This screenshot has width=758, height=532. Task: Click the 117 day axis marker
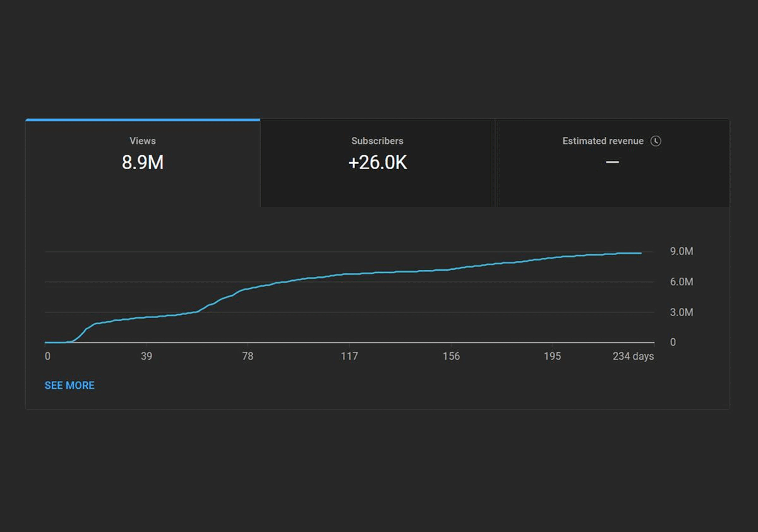tap(349, 357)
